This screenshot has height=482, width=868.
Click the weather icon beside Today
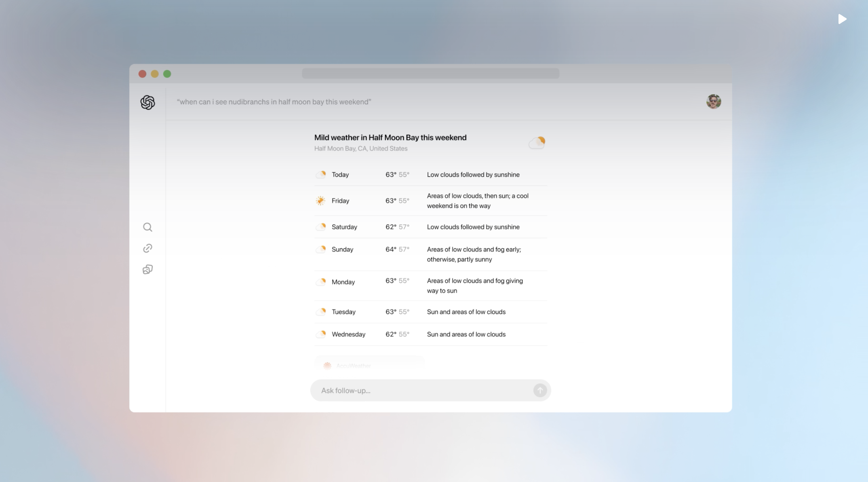321,175
